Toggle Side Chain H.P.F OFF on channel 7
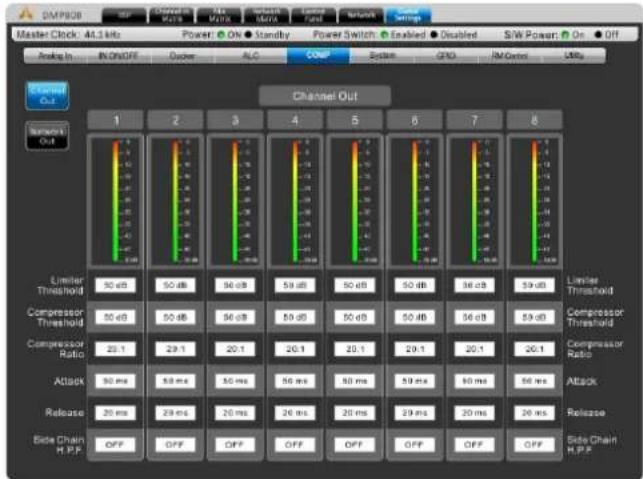The image size is (643, 479). tap(474, 445)
